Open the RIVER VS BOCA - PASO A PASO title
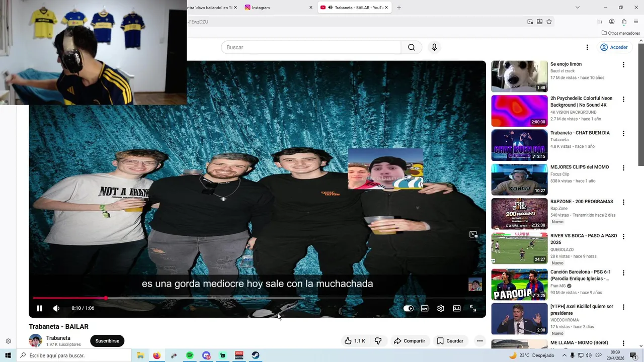Image resolution: width=644 pixels, height=362 pixels. pyautogui.click(x=584, y=239)
